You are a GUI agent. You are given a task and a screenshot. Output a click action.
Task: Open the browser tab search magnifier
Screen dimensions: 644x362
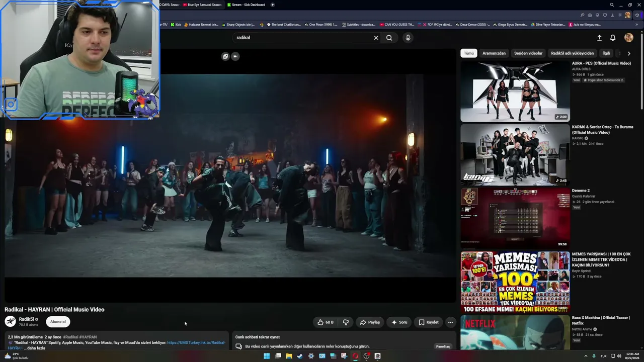[x=612, y=5]
